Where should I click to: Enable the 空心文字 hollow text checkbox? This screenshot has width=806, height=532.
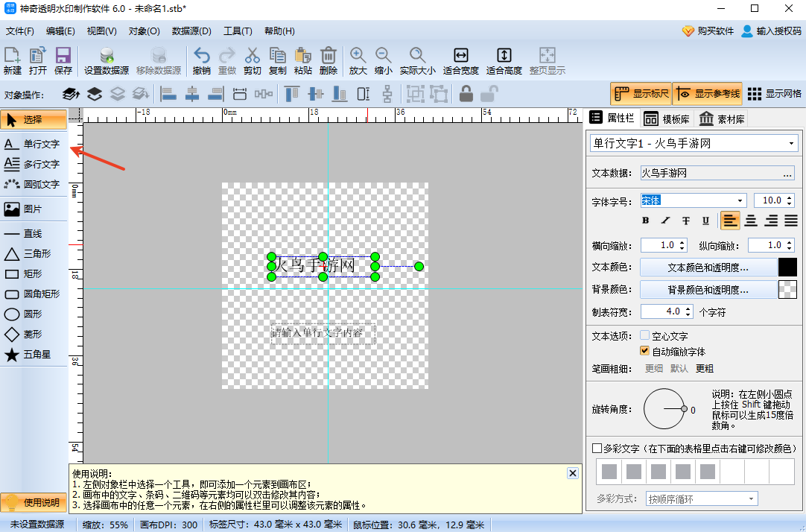(644, 335)
